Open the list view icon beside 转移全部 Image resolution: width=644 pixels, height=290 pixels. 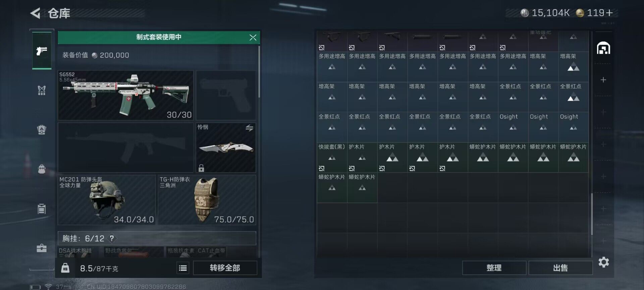pyautogui.click(x=183, y=268)
